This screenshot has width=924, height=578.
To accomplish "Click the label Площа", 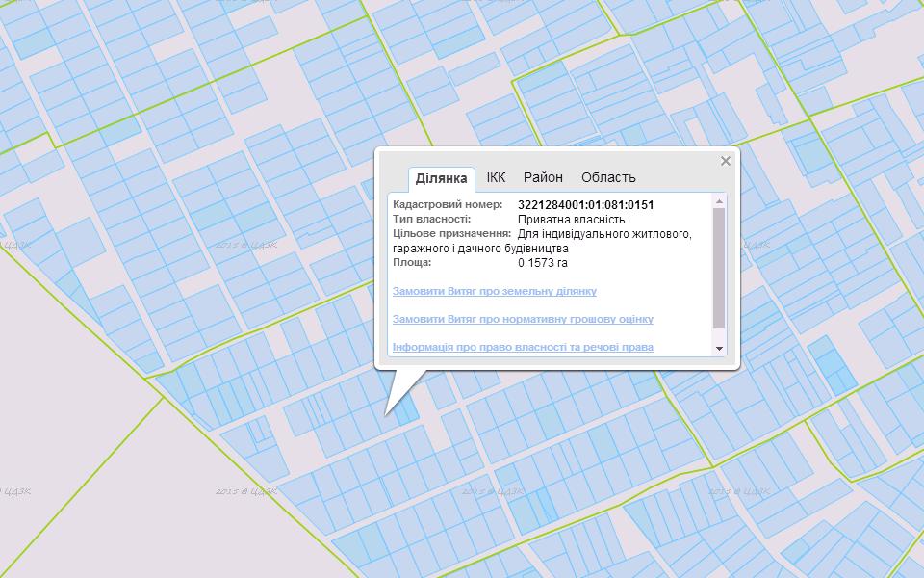I will [x=412, y=262].
